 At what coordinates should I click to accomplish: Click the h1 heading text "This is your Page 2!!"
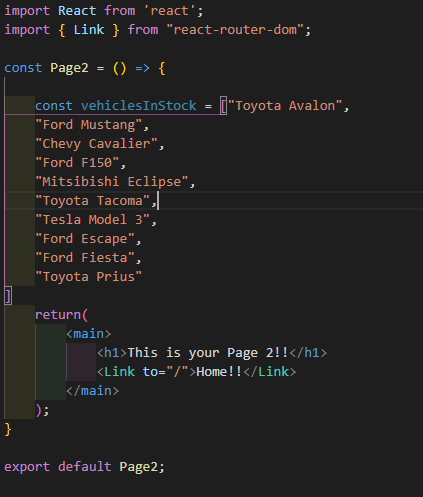pyautogui.click(x=208, y=353)
